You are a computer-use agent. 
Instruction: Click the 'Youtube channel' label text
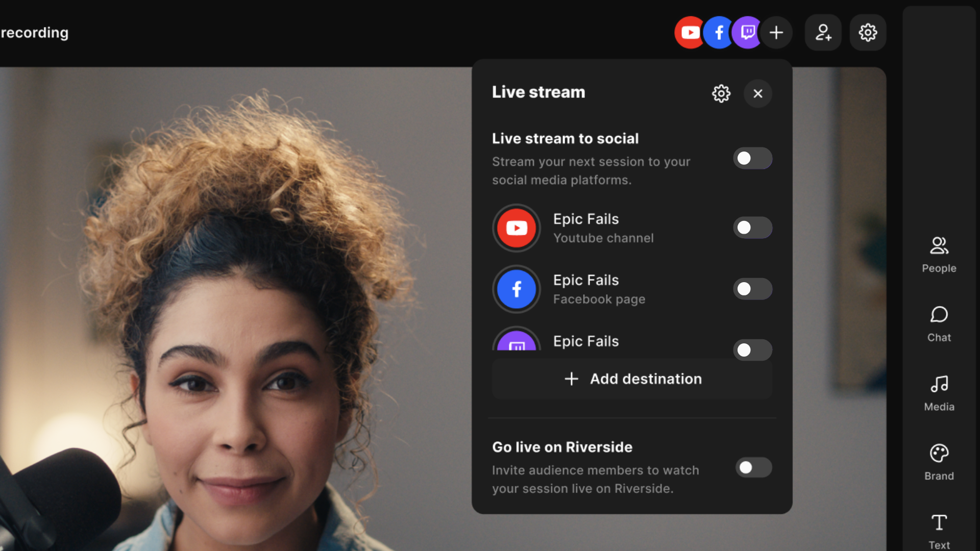[x=603, y=238]
